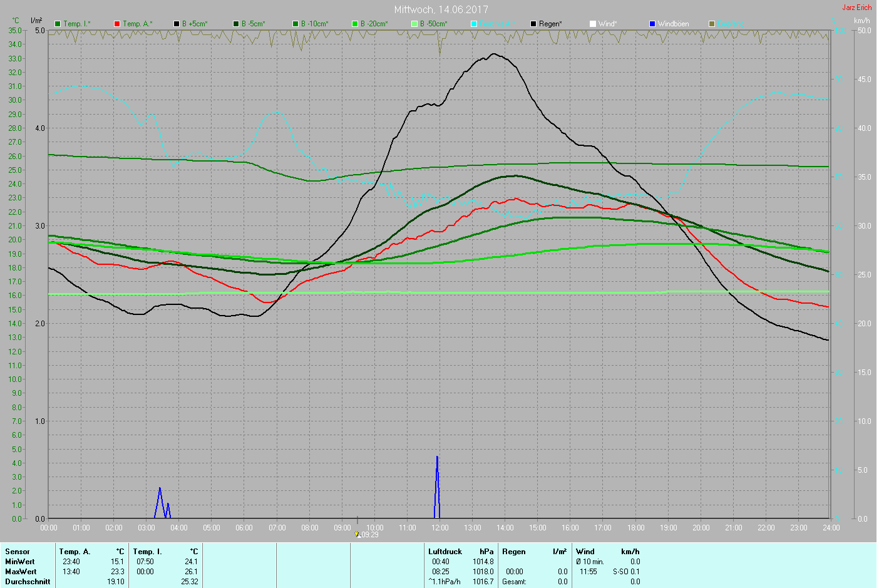Select the B -5cm legend marker
Screen dimensions: 879x588
click(236, 24)
